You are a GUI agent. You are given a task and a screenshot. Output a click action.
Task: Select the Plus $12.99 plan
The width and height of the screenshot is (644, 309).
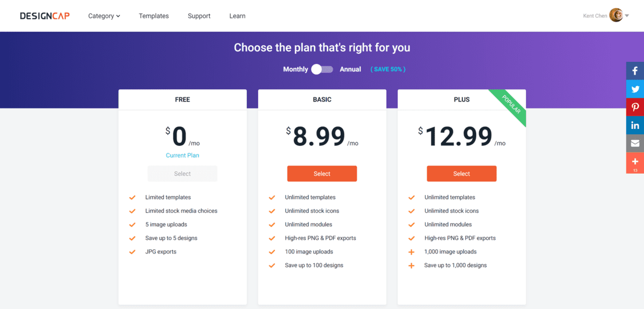(x=462, y=174)
